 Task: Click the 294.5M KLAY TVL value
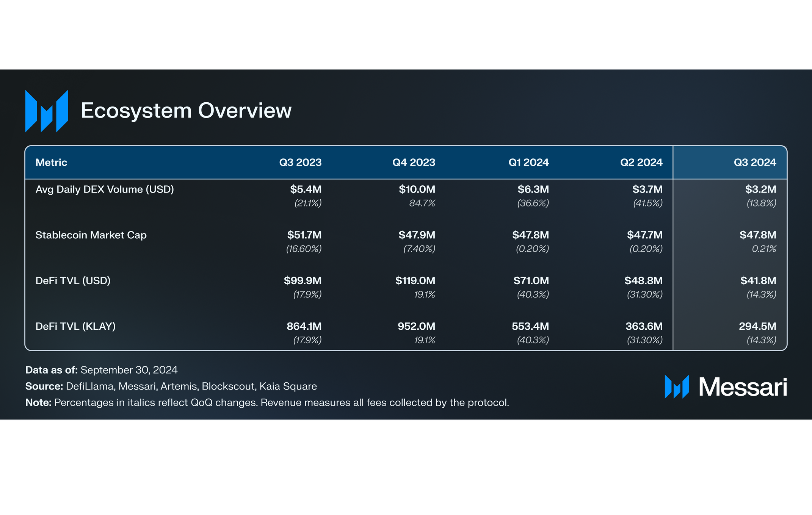757,326
